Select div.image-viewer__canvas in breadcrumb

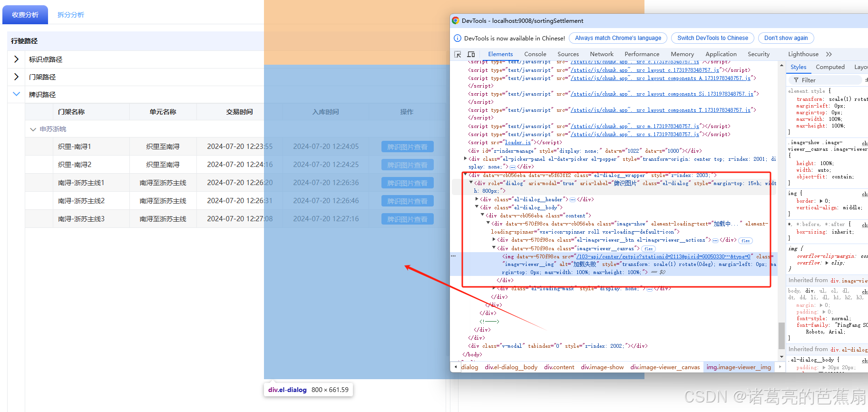[665, 367]
